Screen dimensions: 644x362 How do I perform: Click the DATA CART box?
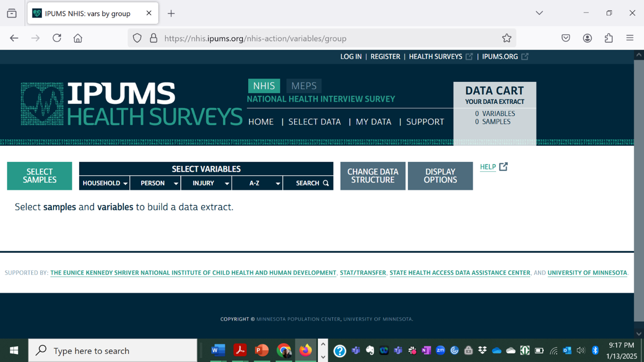(x=494, y=113)
